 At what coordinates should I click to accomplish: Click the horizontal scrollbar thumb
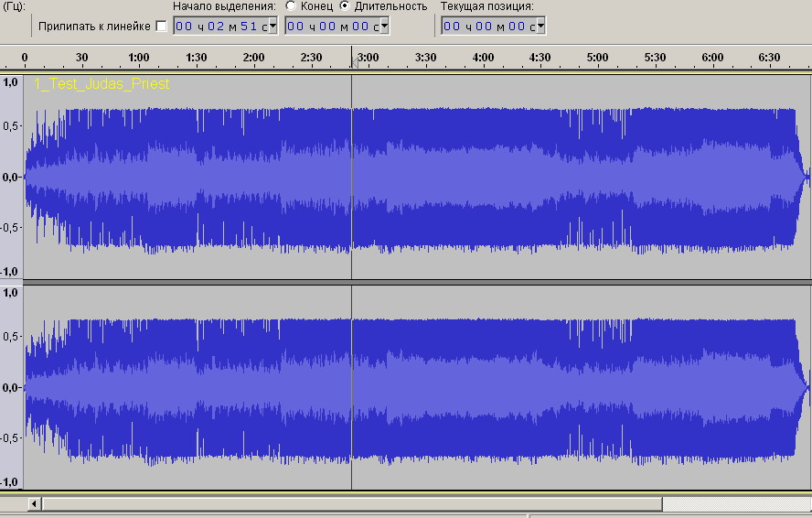coord(351,504)
